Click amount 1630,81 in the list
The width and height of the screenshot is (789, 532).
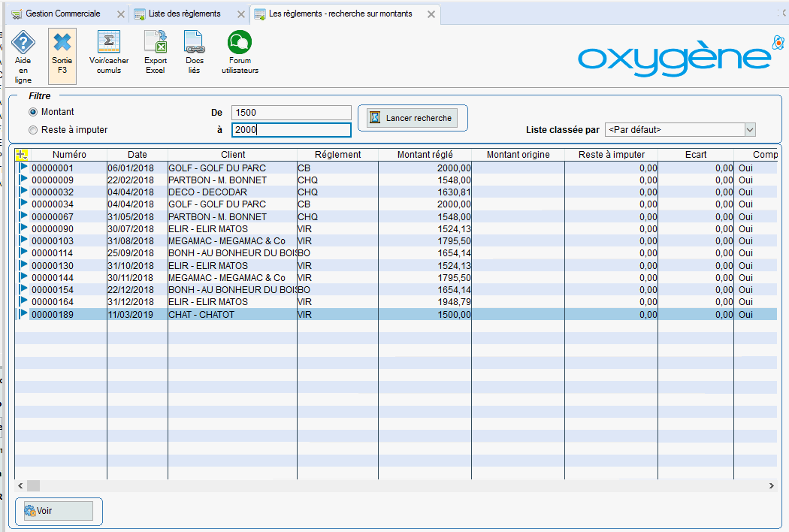[455, 192]
